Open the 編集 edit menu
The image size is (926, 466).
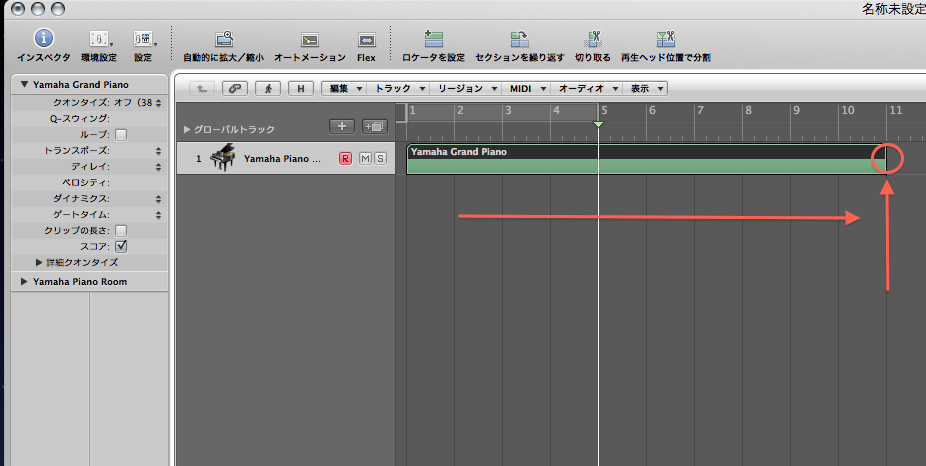[x=346, y=89]
